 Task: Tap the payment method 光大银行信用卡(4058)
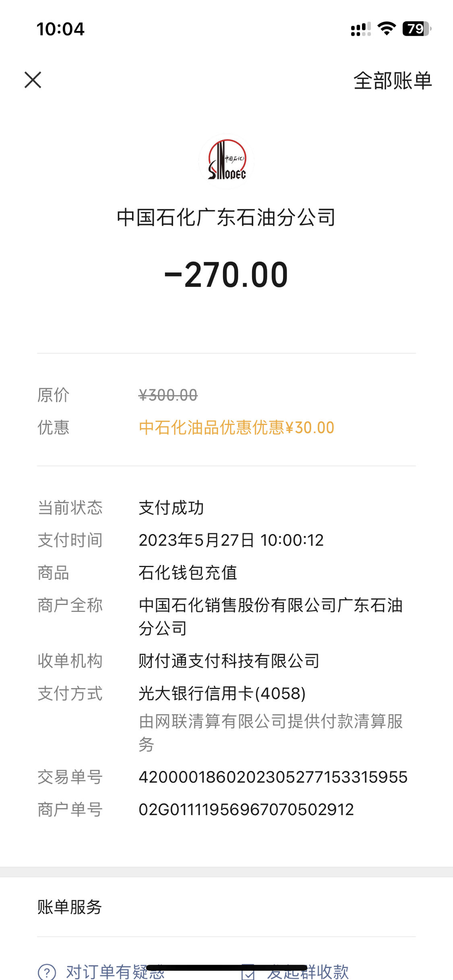(222, 693)
